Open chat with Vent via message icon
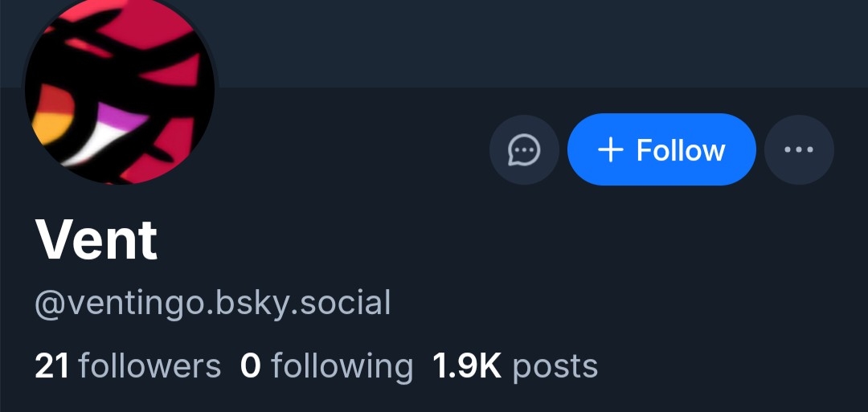This screenshot has width=868, height=412. point(524,150)
